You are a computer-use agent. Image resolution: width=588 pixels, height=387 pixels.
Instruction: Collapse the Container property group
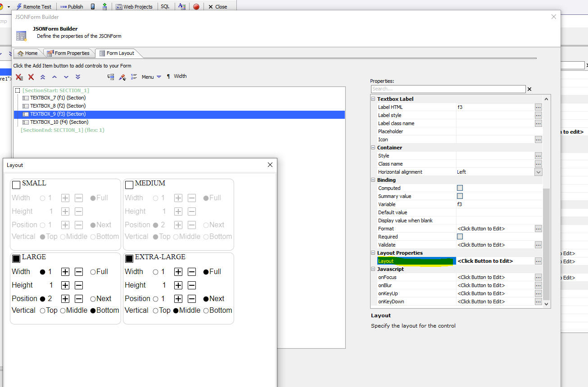click(373, 148)
